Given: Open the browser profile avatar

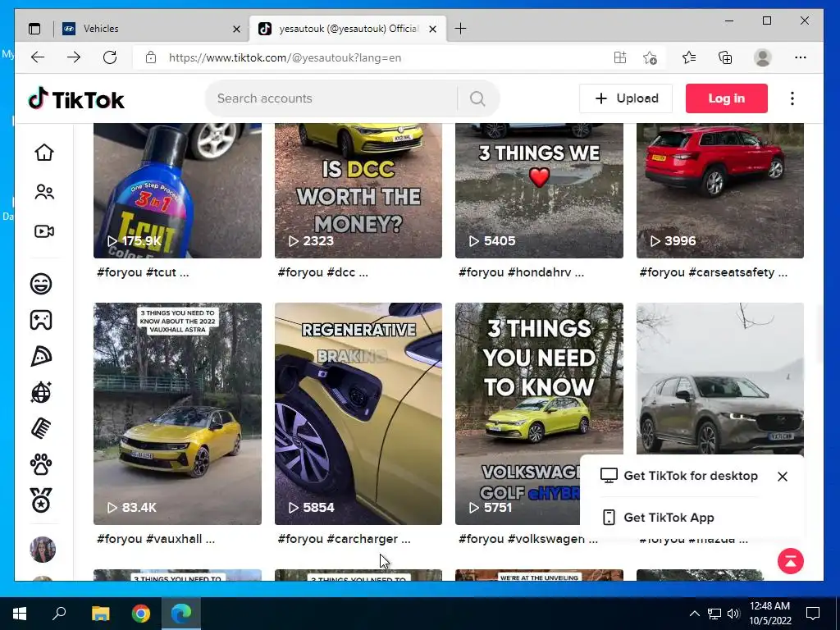Looking at the screenshot, I should coord(762,57).
